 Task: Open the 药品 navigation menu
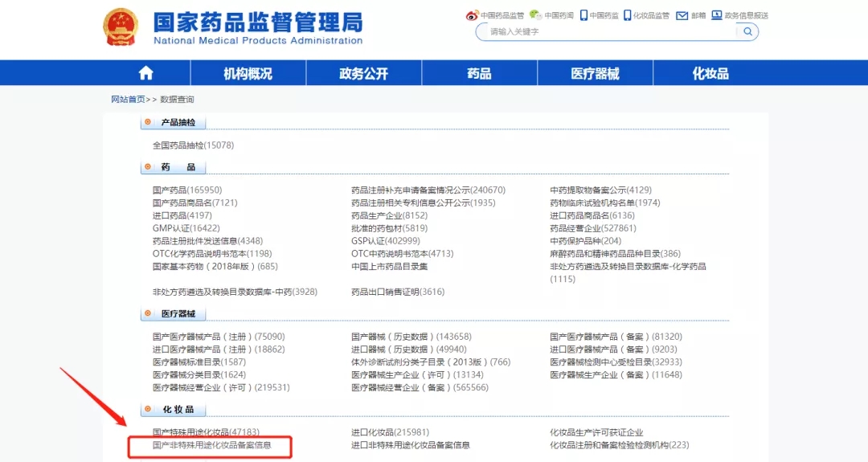point(479,73)
